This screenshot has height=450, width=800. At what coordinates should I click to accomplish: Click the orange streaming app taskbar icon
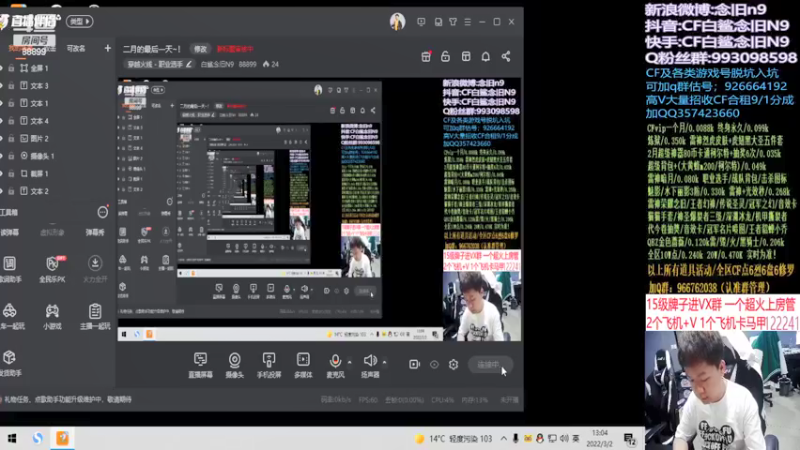pyautogui.click(x=62, y=438)
